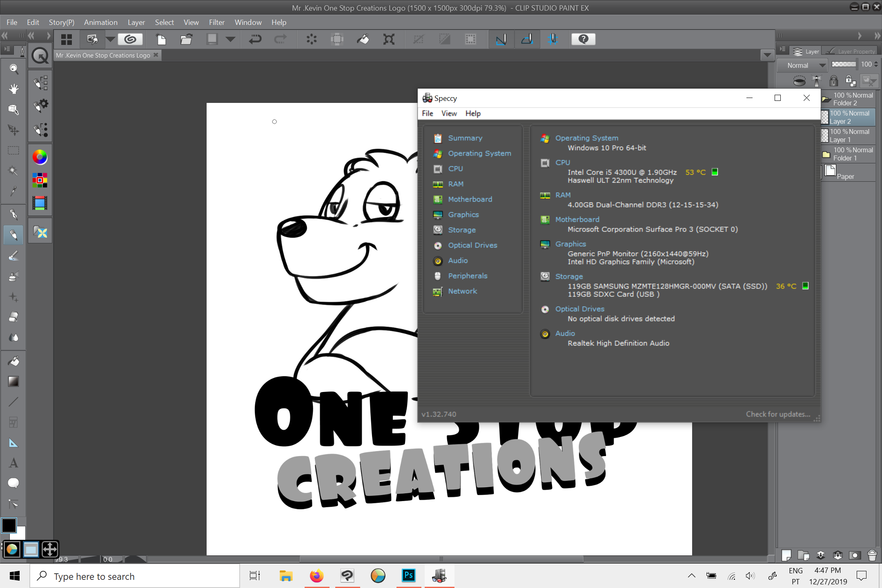Select the Balloon tool
This screenshot has height=588, width=882.
click(x=13, y=483)
